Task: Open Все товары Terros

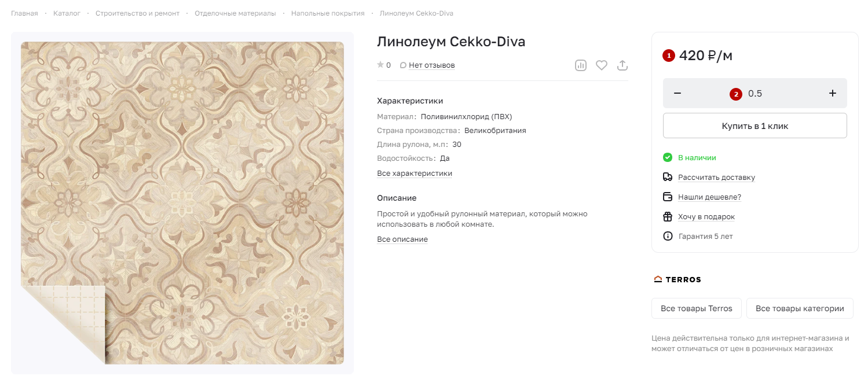Action: click(x=697, y=308)
